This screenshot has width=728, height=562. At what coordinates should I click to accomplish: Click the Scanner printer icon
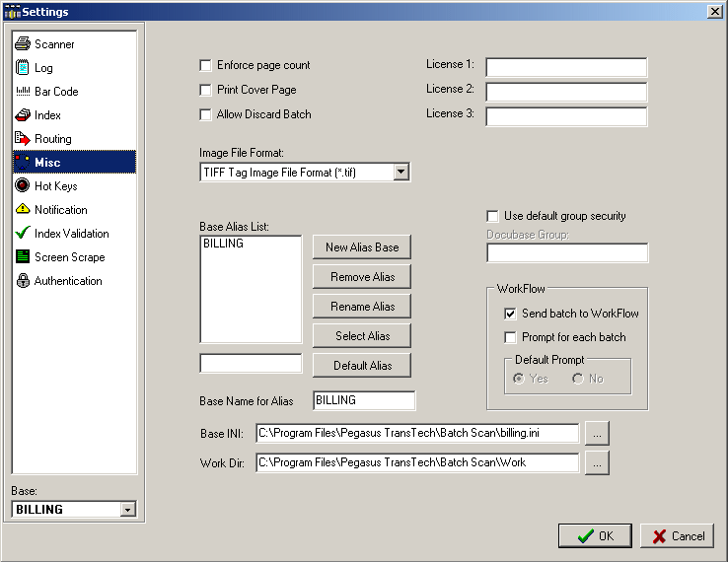23,43
